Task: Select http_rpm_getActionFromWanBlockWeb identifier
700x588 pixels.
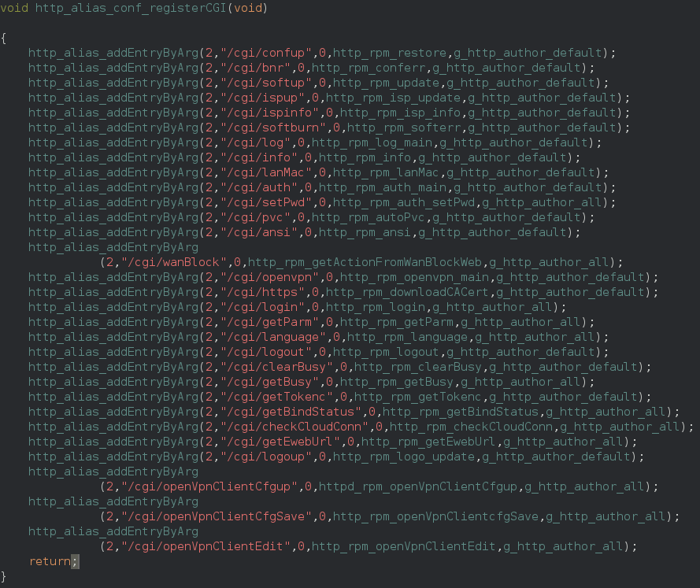Action: [x=365, y=262]
